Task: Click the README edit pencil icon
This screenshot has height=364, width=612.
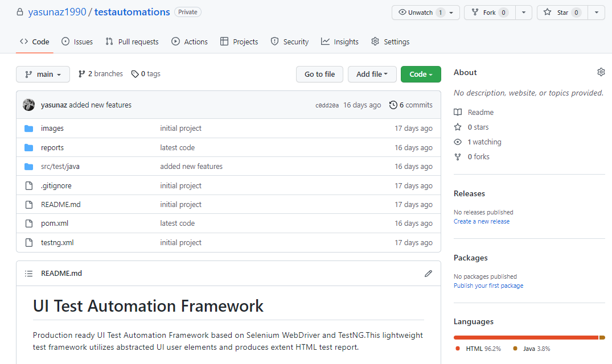Action: tap(428, 274)
